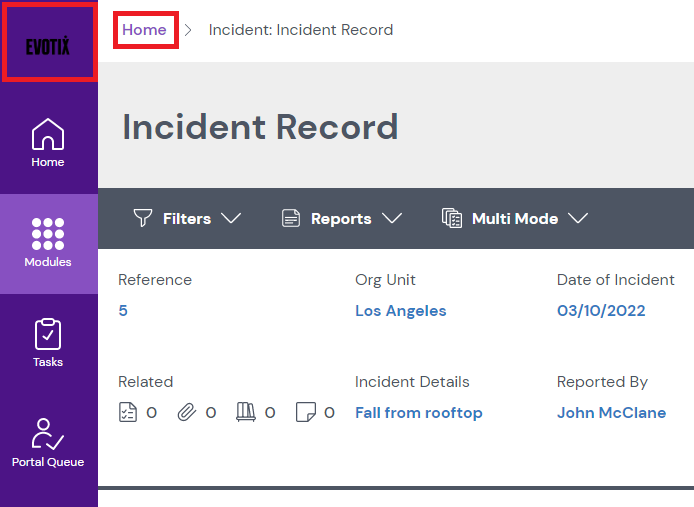Click the 03/10/2022 incident date link
The height and width of the screenshot is (507, 694).
[601, 311]
